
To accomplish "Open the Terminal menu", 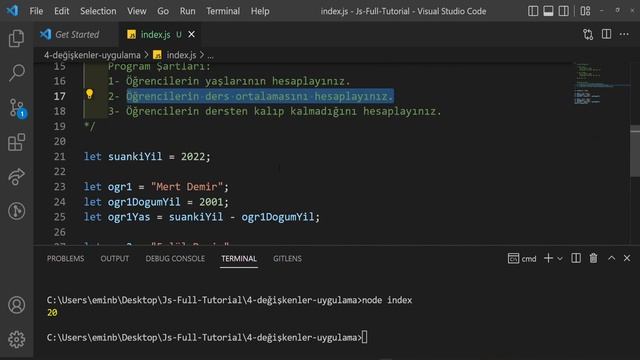I will pyautogui.click(x=223, y=11).
